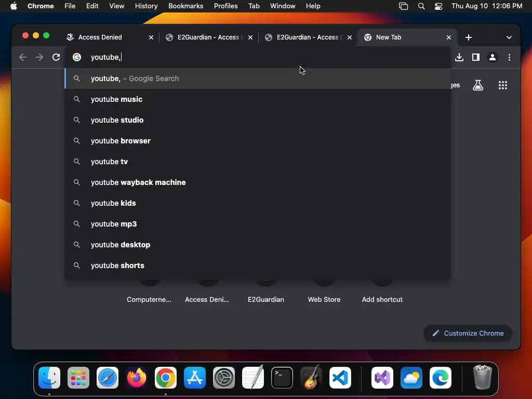Image resolution: width=532 pixels, height=399 pixels.
Task: Open a new tab with plus button
Action: click(x=469, y=37)
